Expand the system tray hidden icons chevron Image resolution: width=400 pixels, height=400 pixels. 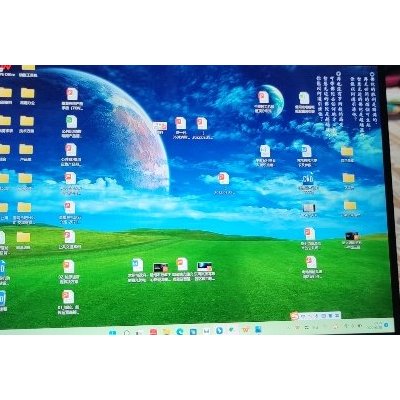coord(289,328)
